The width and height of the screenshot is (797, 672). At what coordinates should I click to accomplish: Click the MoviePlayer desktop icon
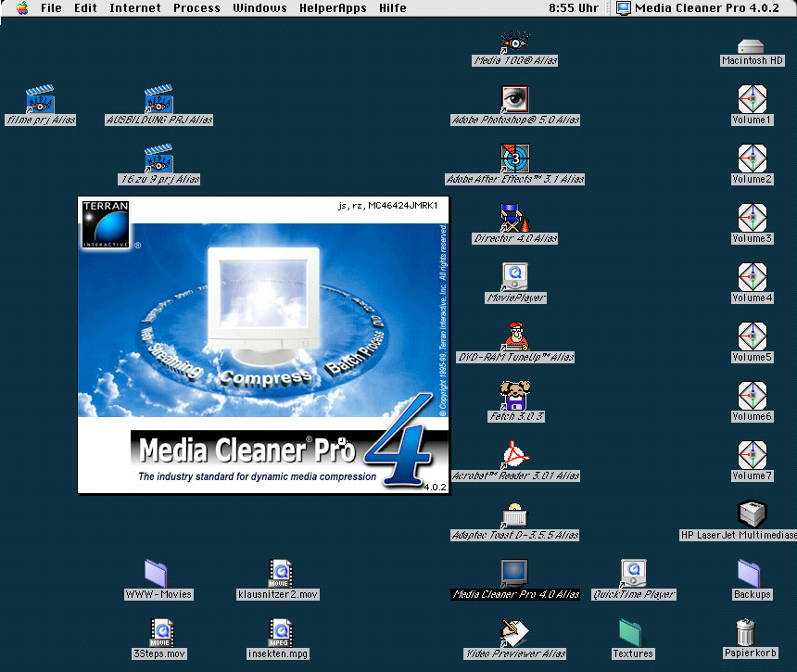[x=515, y=277]
